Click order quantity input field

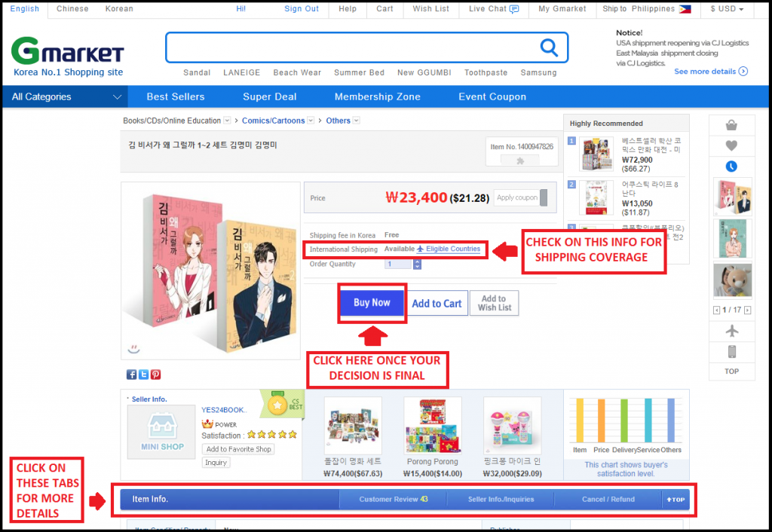398,264
